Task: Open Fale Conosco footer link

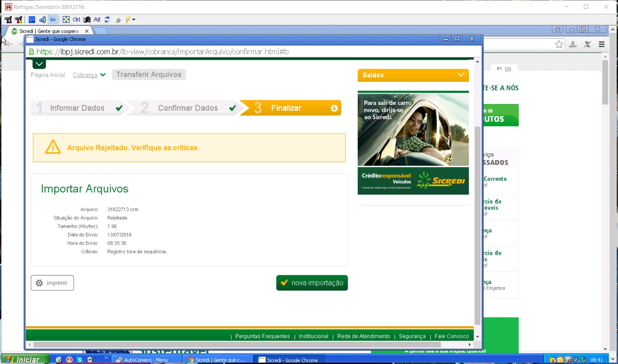Action: (x=451, y=336)
